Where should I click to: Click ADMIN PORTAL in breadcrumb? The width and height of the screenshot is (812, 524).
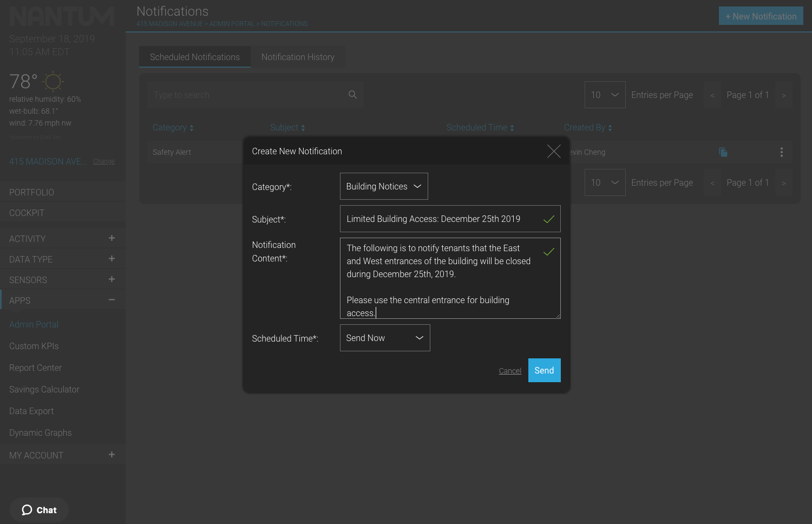pos(232,24)
